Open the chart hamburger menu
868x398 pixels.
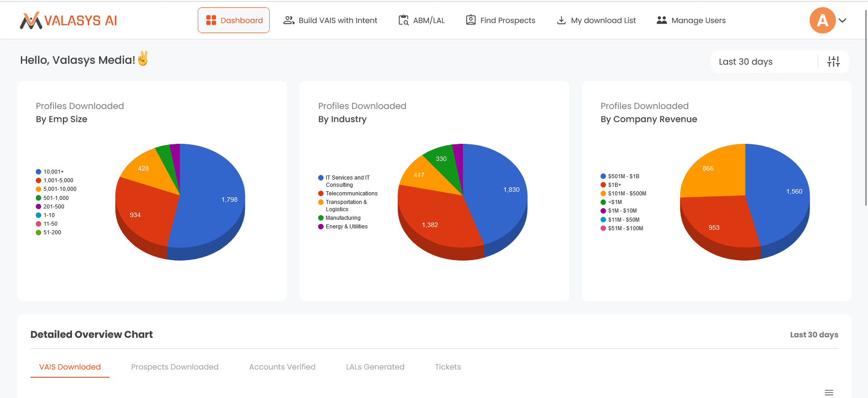click(x=829, y=392)
